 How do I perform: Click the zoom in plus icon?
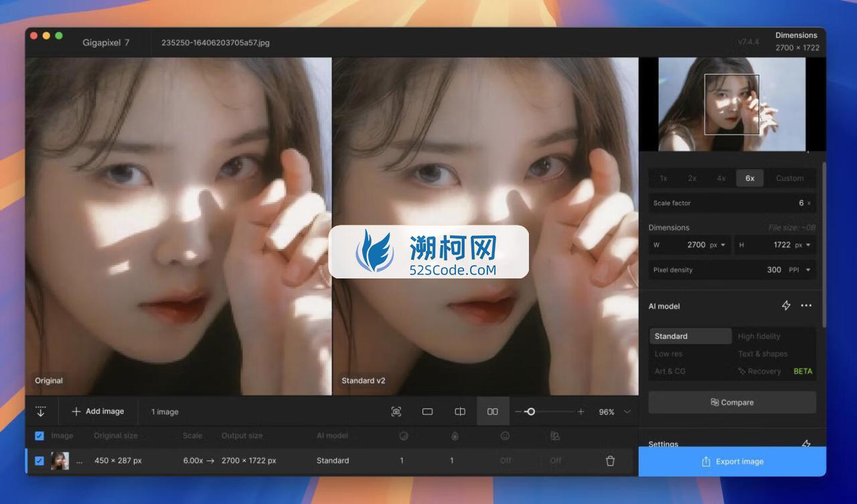[x=580, y=412]
